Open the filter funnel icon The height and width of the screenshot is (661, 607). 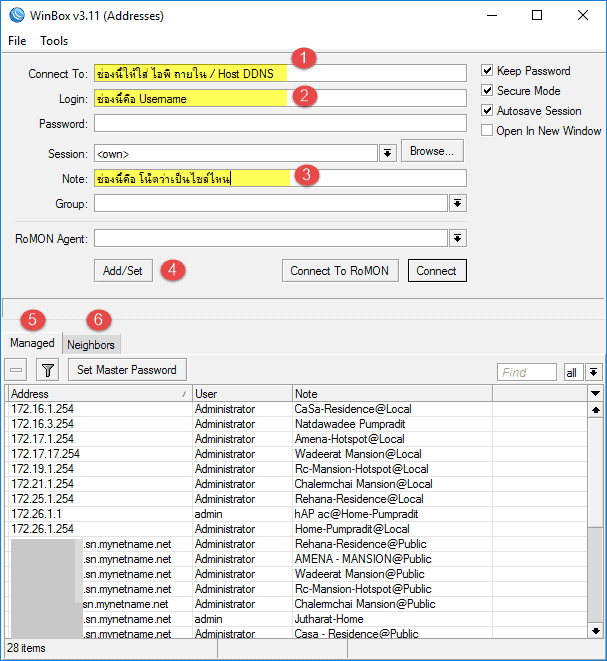[47, 370]
